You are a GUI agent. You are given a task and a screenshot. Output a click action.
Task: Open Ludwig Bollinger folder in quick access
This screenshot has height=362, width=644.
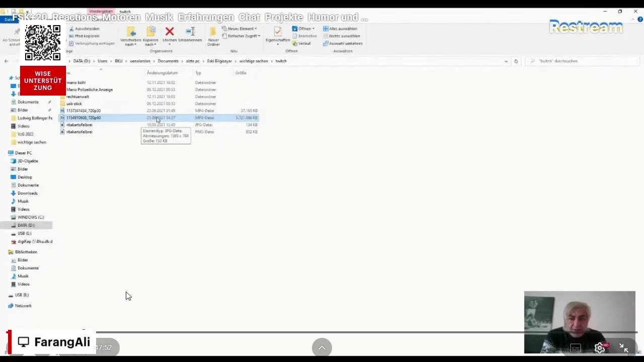31,118
